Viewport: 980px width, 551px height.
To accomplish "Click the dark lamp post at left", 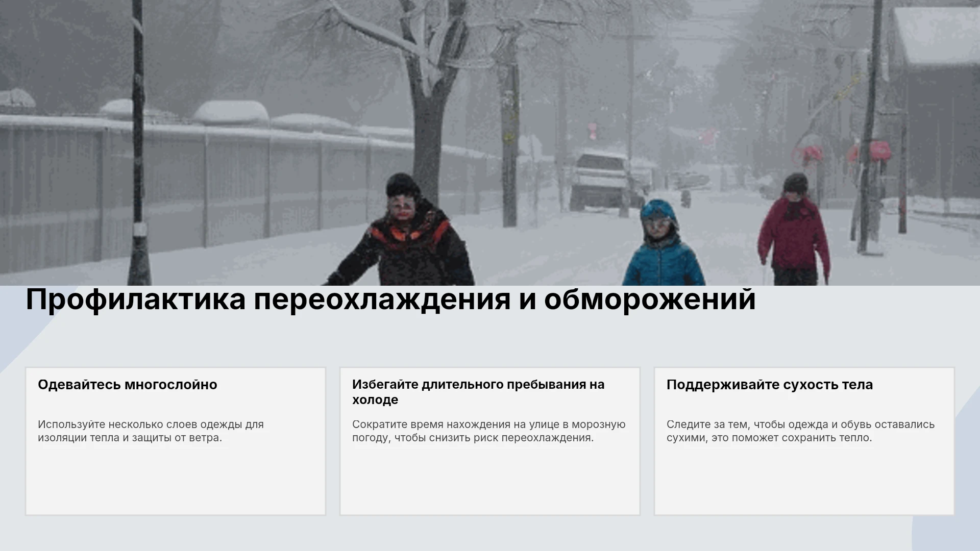I will (x=138, y=143).
